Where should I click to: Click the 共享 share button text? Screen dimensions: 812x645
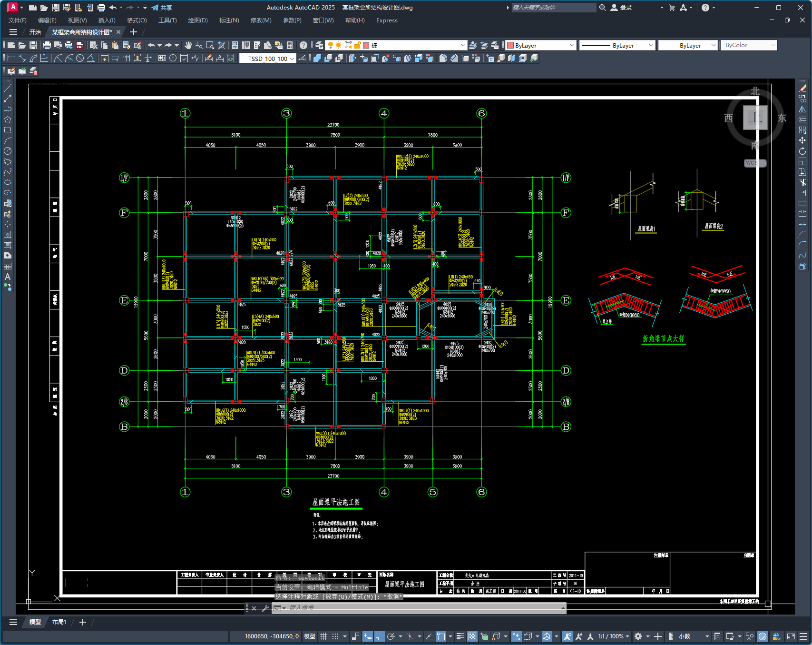166,8
